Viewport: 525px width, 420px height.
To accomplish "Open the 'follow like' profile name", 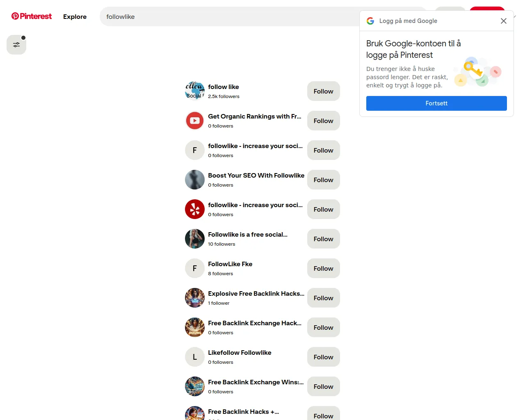I will tap(224, 87).
